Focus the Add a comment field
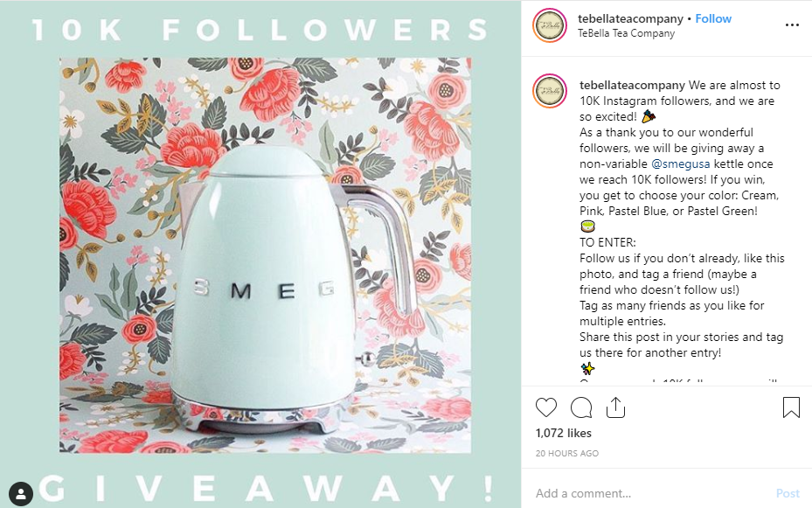 (x=653, y=493)
